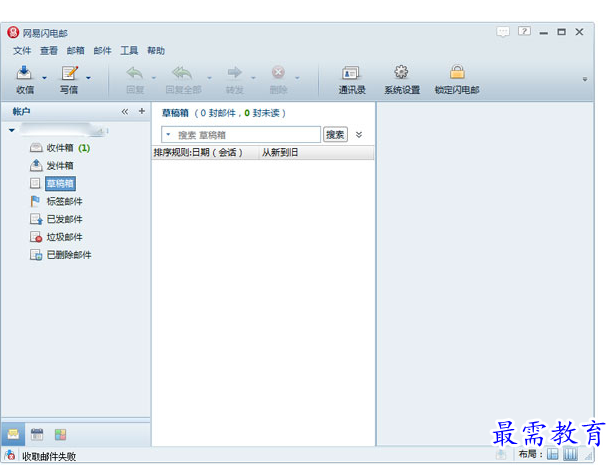
Task: Click the 回复 reply icon
Action: [x=135, y=73]
